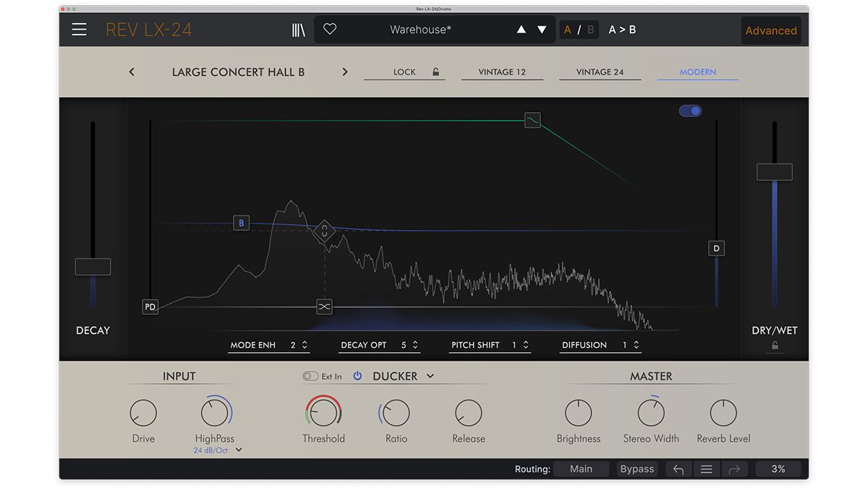This screenshot has height=488, width=868.
Task: Expand the DUCKER effect dropdown
Action: [x=430, y=376]
